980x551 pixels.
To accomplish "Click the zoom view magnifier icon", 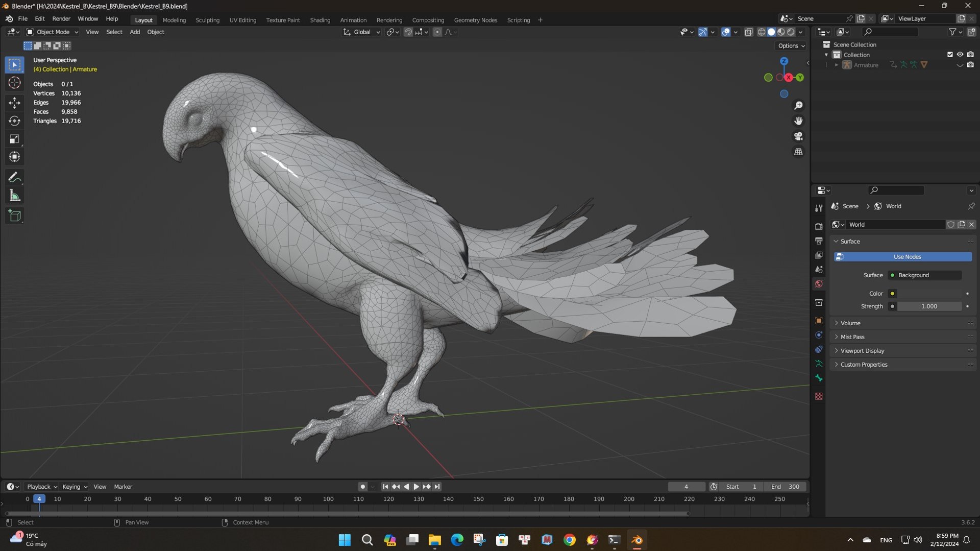I will pyautogui.click(x=798, y=106).
